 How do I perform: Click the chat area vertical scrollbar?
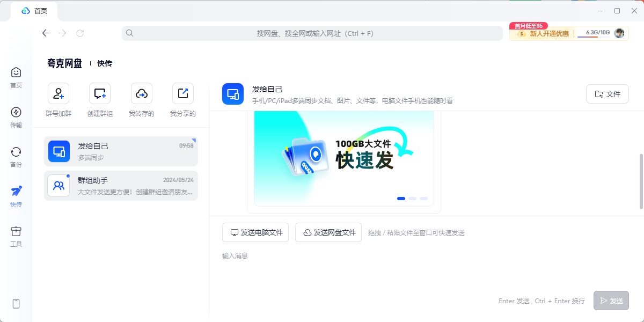click(641, 181)
